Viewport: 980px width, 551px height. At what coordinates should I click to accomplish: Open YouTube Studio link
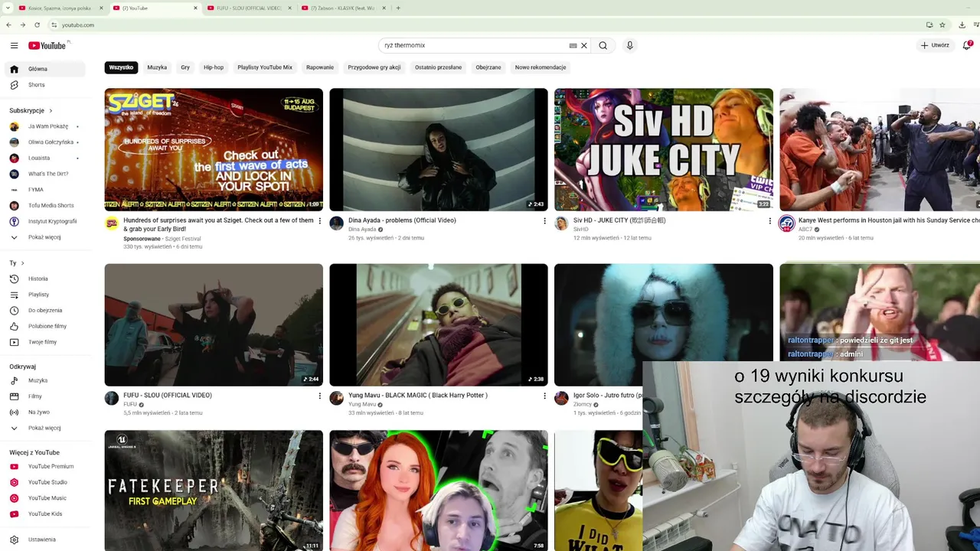point(47,482)
